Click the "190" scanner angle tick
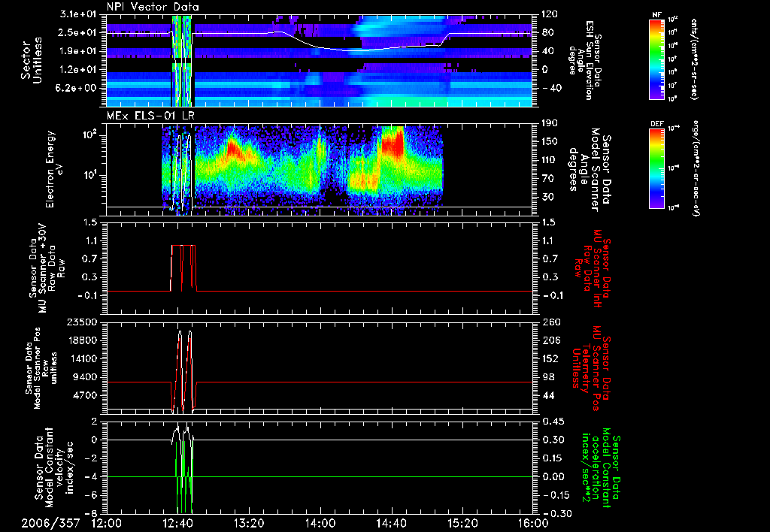 click(x=550, y=123)
